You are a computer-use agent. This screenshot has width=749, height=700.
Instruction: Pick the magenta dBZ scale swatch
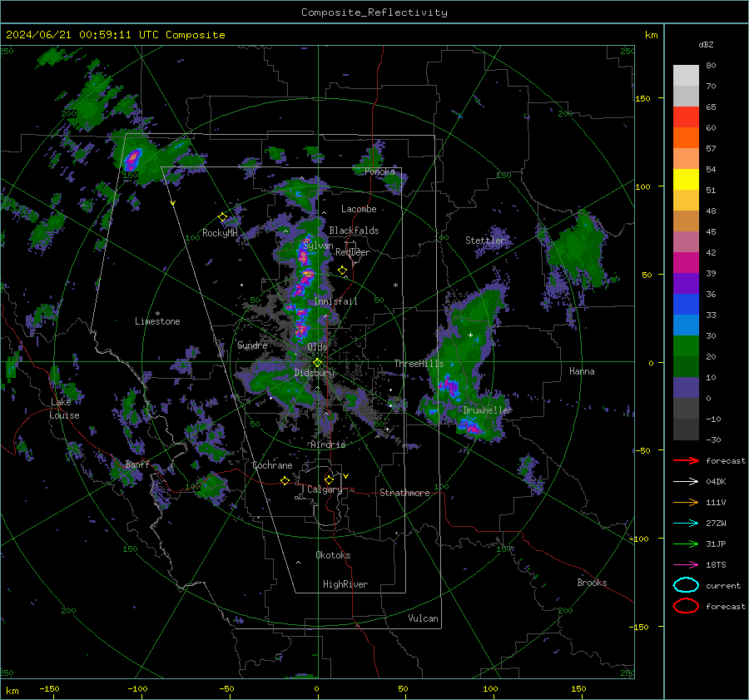tap(686, 262)
